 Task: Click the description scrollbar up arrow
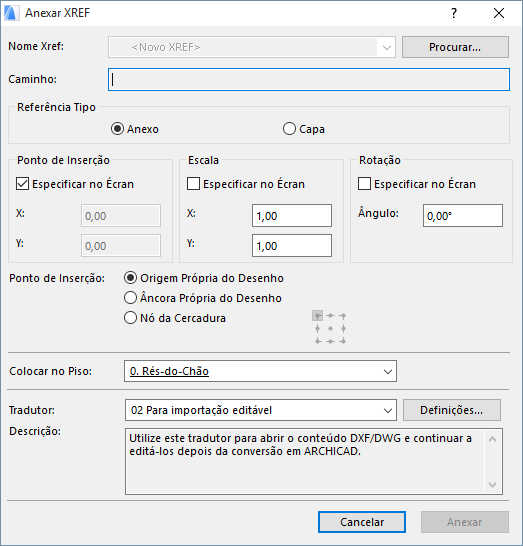[492, 439]
